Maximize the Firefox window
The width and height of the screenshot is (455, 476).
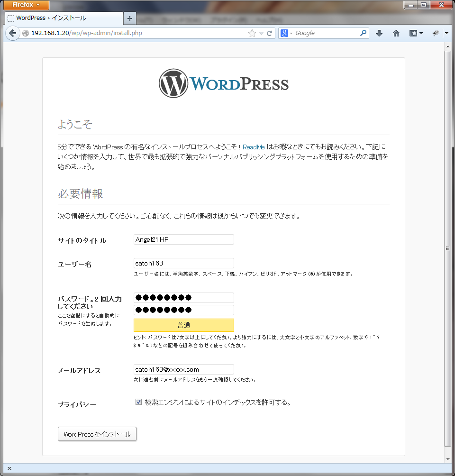[424, 5]
